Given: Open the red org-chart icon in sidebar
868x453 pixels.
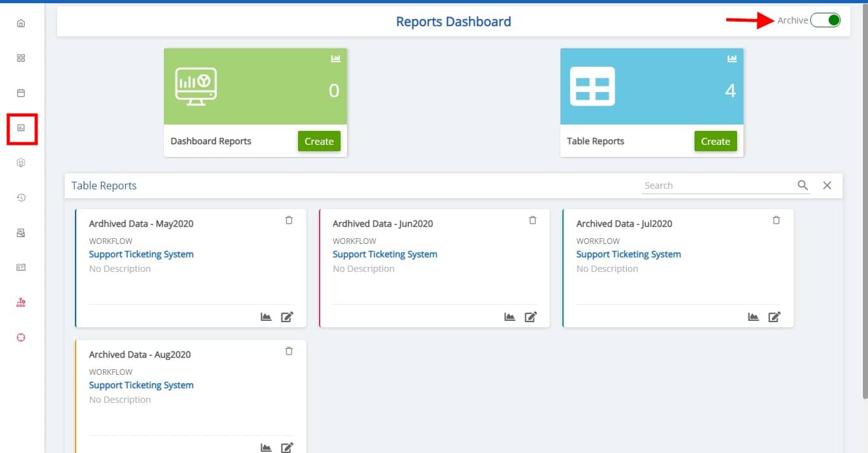Looking at the screenshot, I should (x=21, y=302).
